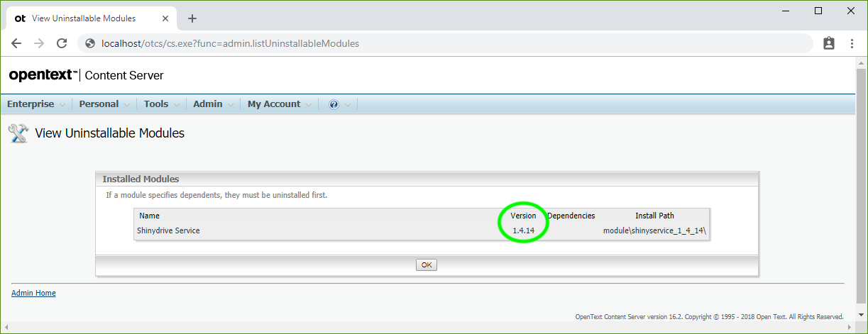Click the site information icon in address bar
This screenshot has width=868, height=334.
(90, 43)
